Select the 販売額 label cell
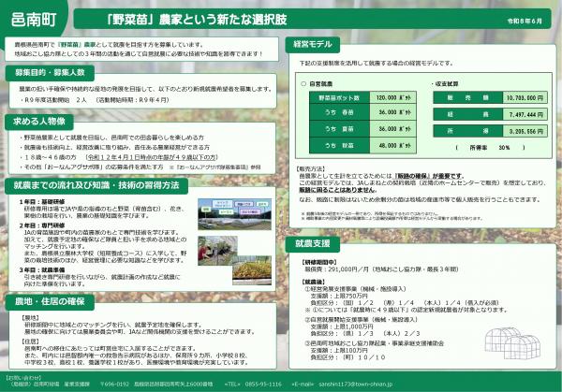This screenshot has width=562, height=392. tap(467, 97)
